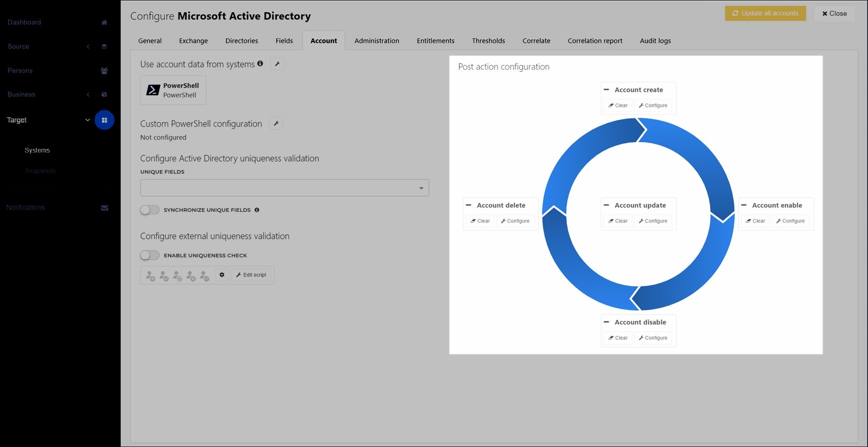The image size is (868, 447).
Task: Click Configure under Account create
Action: [653, 105]
